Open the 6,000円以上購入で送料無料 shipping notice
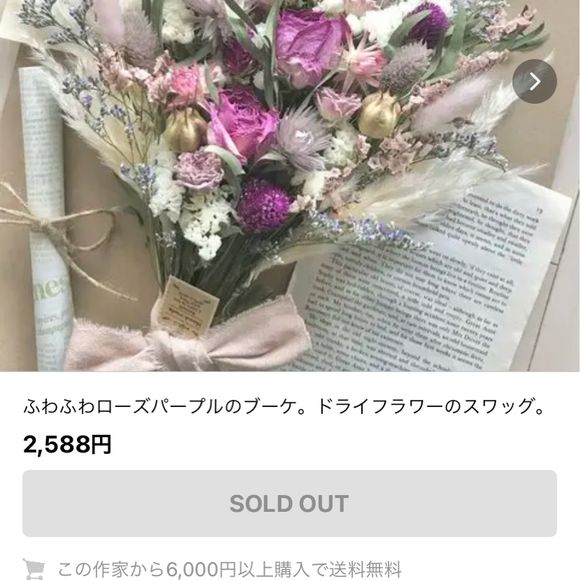The height and width of the screenshot is (580, 580). coord(229,569)
